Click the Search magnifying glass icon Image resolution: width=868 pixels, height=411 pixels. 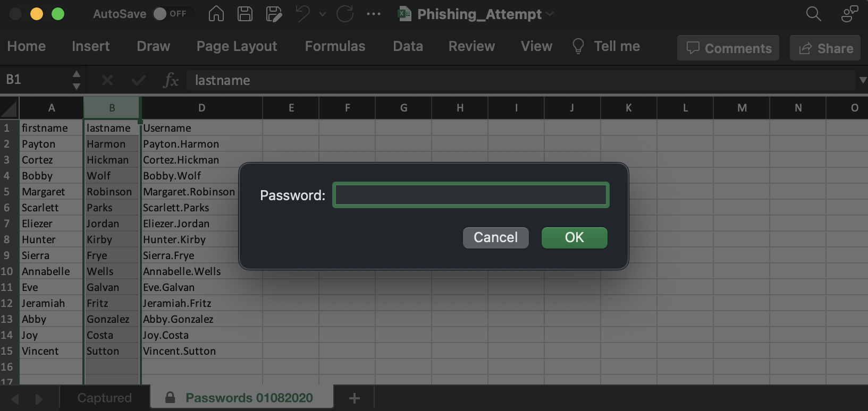(813, 14)
